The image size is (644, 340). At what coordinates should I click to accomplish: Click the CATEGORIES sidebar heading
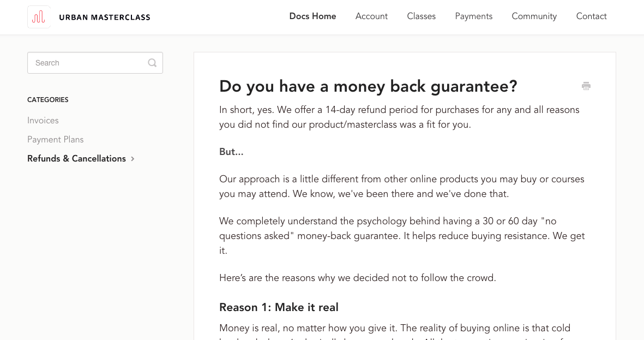(x=48, y=100)
